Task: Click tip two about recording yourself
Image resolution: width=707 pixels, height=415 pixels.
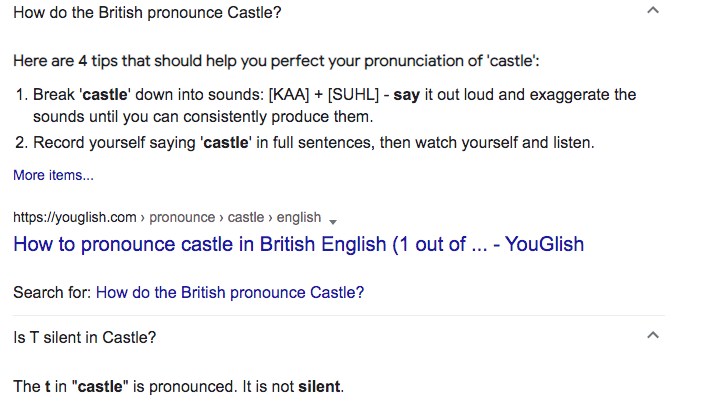Action: point(305,143)
